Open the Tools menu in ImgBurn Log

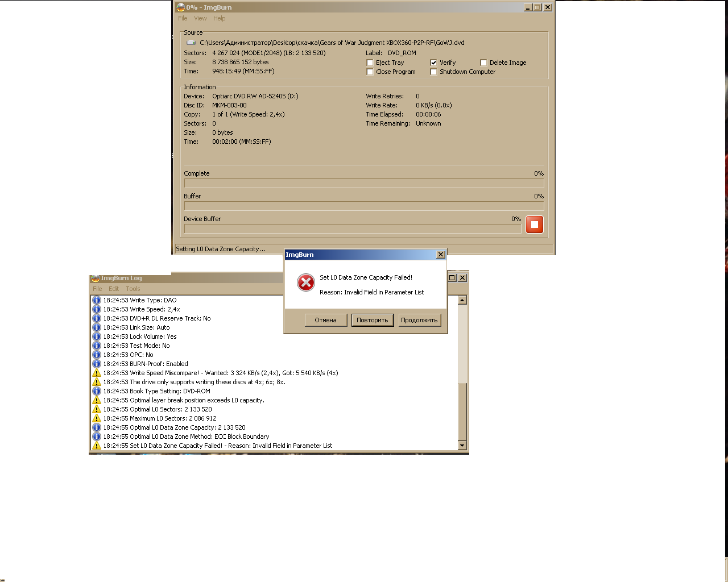133,289
